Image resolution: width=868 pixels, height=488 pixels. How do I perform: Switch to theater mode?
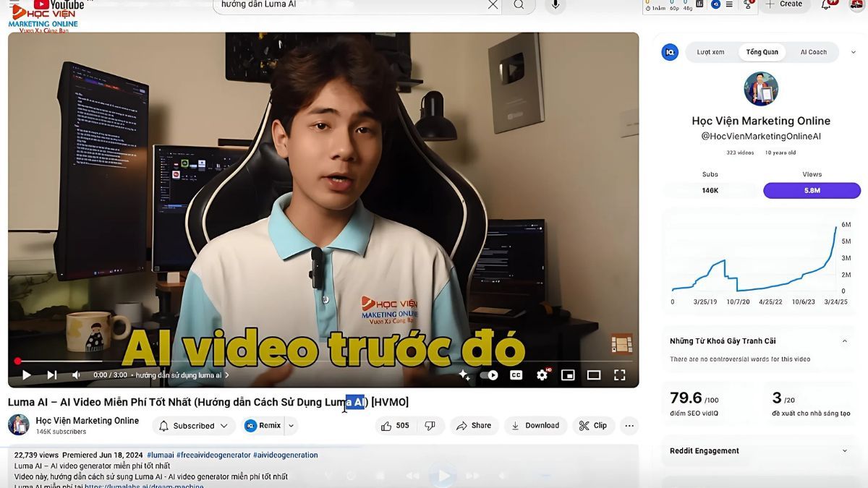[593, 374]
